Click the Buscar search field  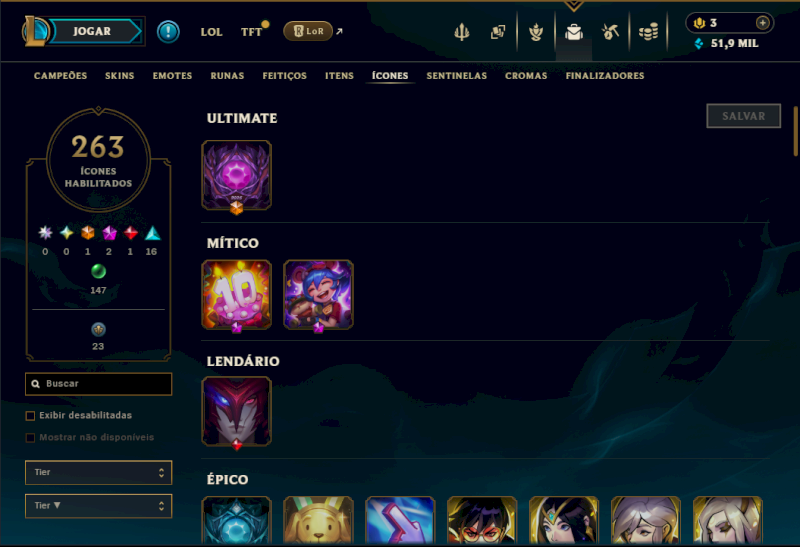[x=98, y=384]
